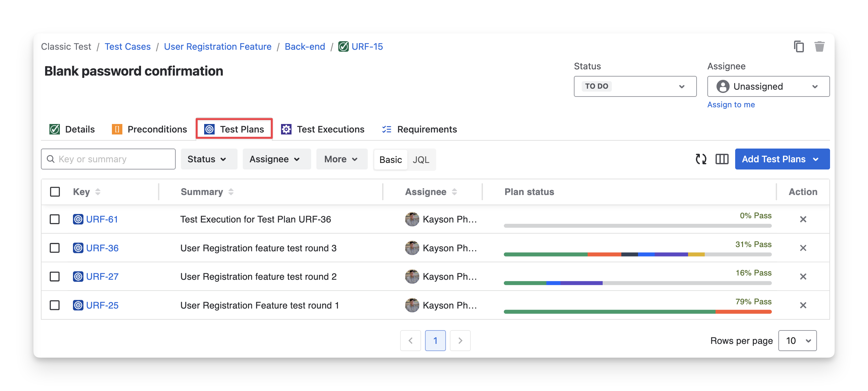Open the TO DO status dropdown
This screenshot has width=868, height=391.
coord(635,86)
